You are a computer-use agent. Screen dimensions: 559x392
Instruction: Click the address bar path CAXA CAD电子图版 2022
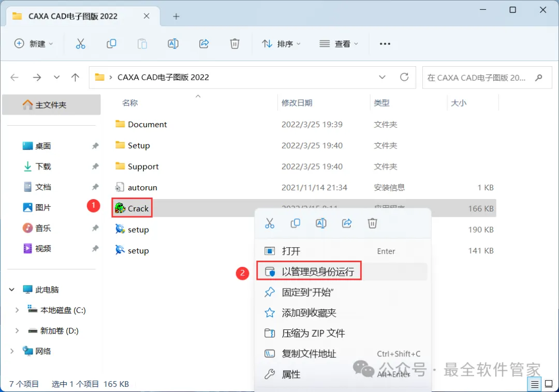click(163, 77)
